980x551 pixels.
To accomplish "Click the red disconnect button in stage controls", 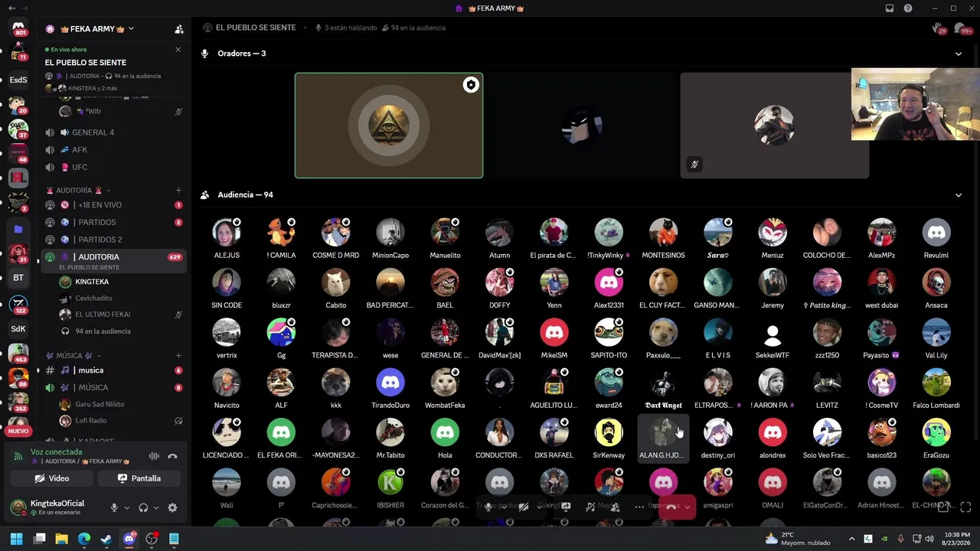I will tap(671, 506).
